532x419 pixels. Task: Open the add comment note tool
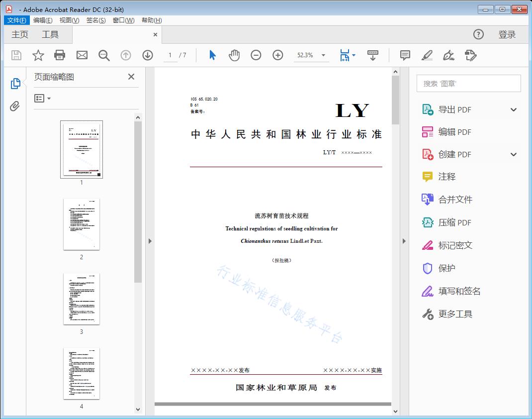tap(405, 55)
